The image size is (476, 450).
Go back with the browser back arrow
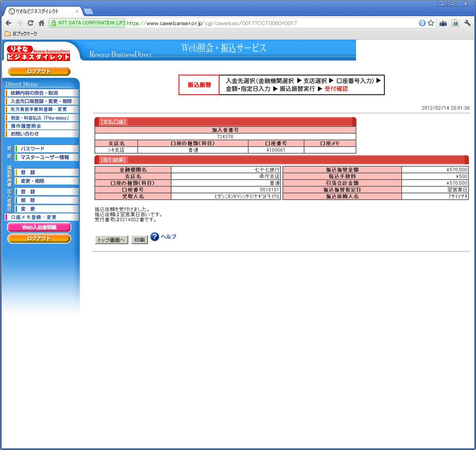[9, 23]
